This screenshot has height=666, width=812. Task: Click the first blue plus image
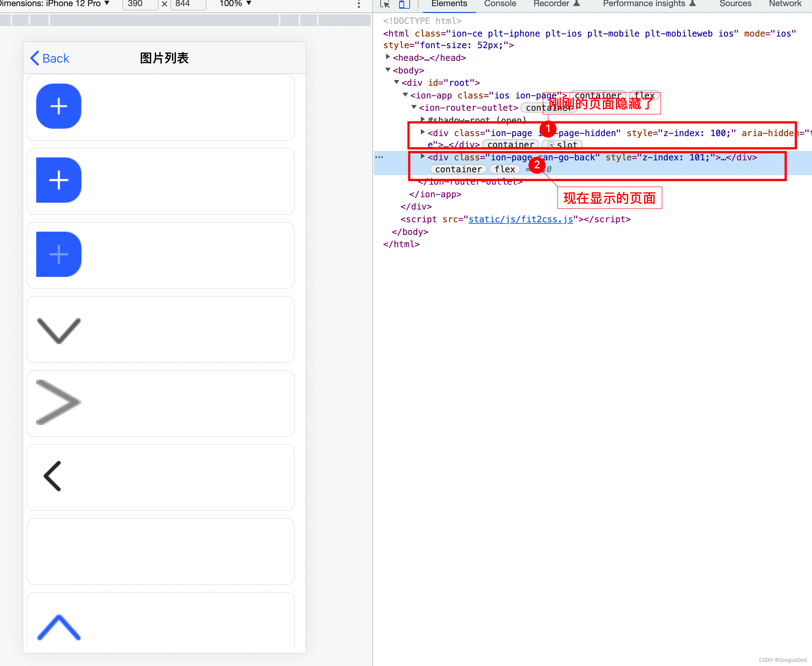[x=59, y=106]
